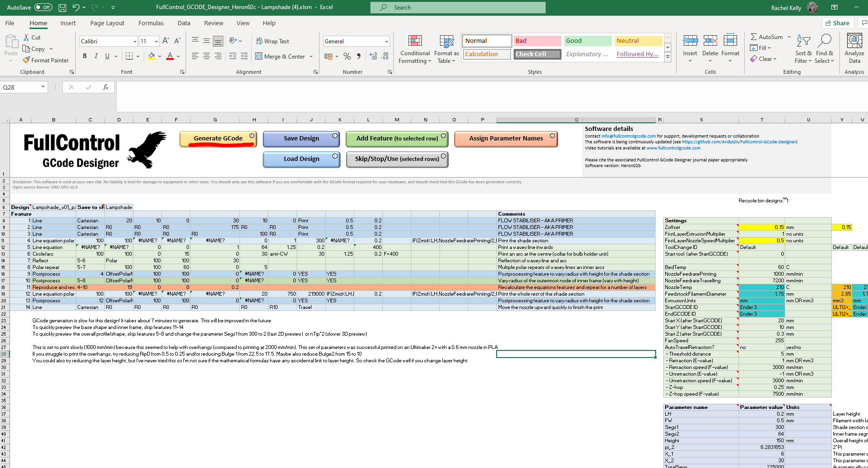Expand the cell Styles gallery
Viewport: 868px width, 468px height.
click(668, 57)
